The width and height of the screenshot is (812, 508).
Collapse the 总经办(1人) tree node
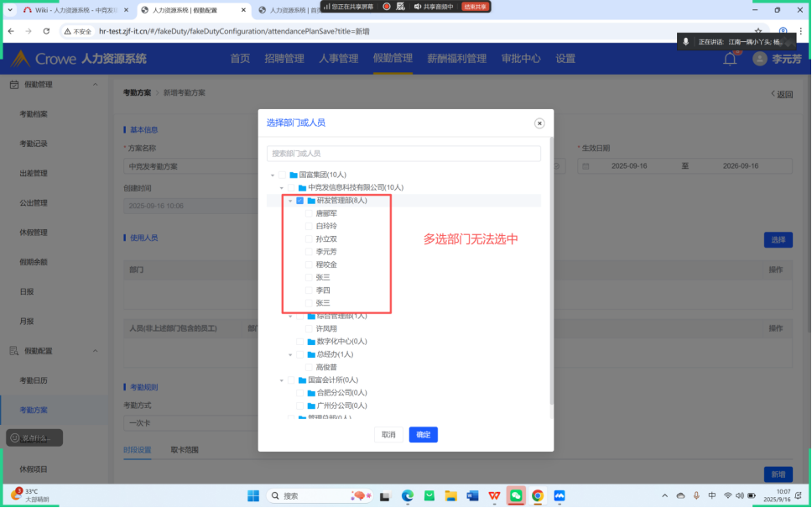pos(290,355)
